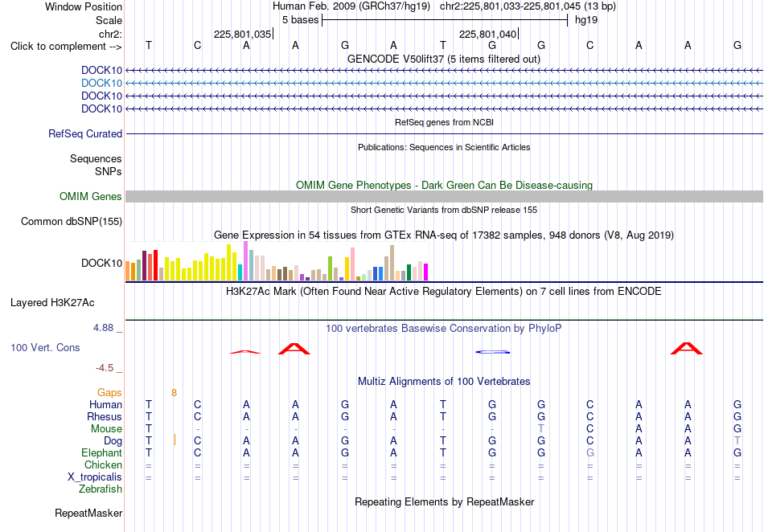Open Multiz Alignments of 100 Vertebrates title

coord(444,382)
